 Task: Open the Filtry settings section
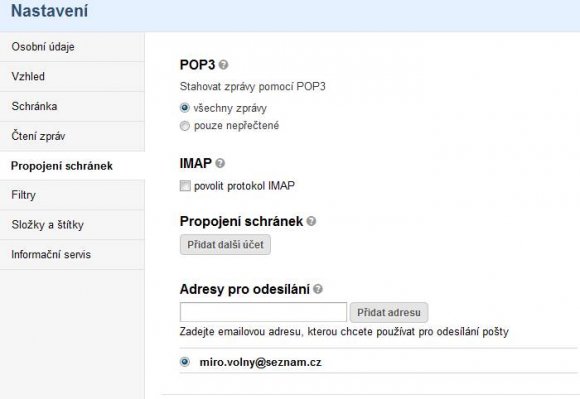pos(72,195)
